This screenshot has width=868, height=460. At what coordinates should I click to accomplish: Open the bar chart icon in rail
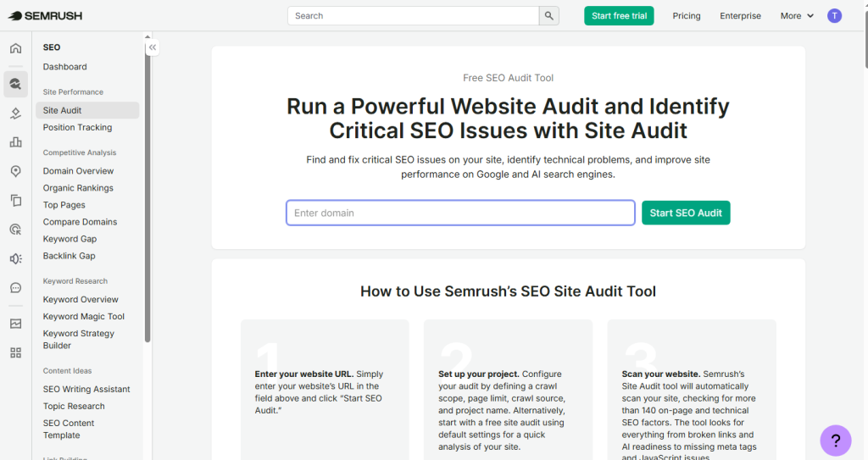(15, 142)
